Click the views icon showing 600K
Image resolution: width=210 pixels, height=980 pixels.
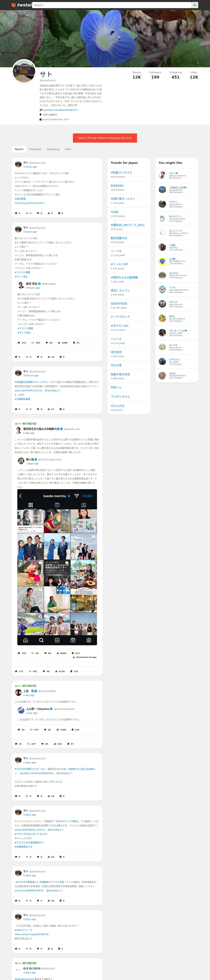[58, 653]
